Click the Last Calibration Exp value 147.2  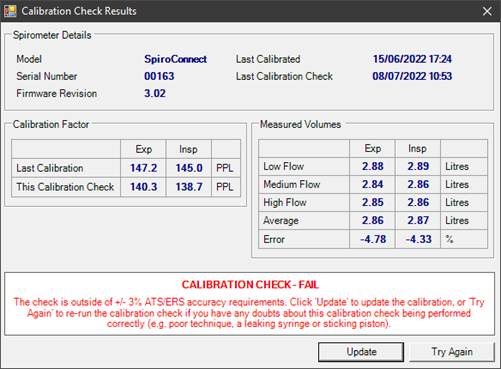[x=143, y=168]
